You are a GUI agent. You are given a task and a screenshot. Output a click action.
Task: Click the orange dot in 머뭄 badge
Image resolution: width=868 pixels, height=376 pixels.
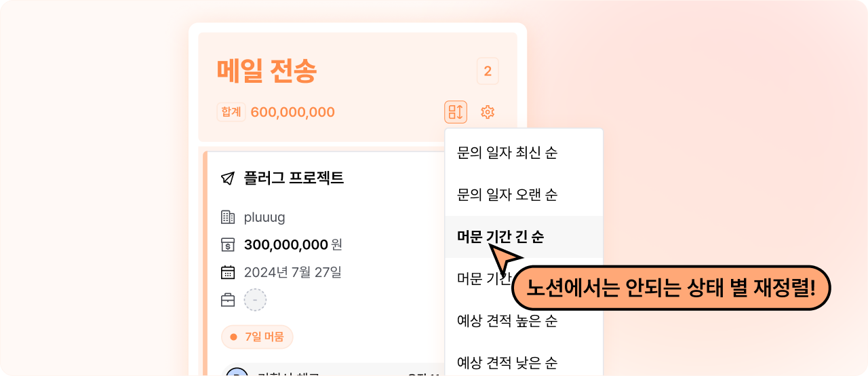234,337
